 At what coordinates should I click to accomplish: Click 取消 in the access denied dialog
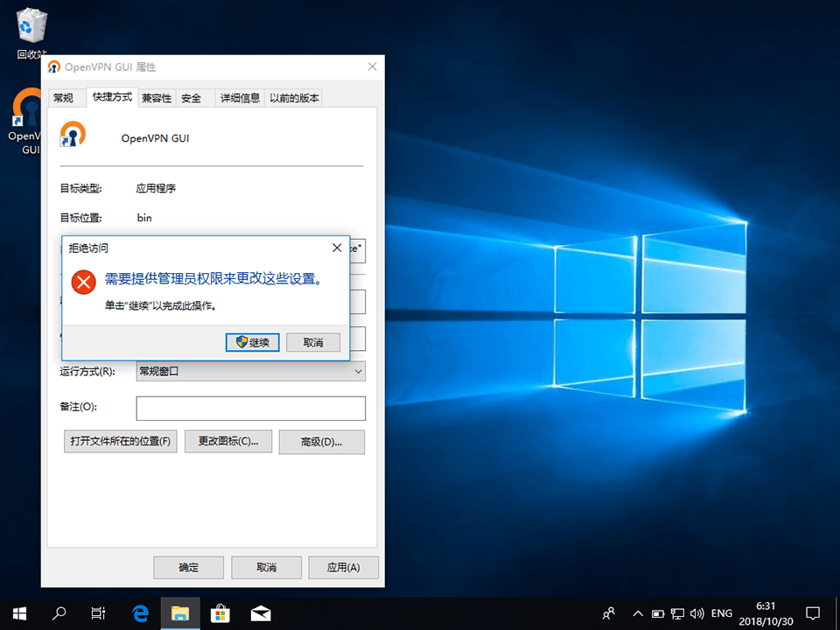pos(313,342)
